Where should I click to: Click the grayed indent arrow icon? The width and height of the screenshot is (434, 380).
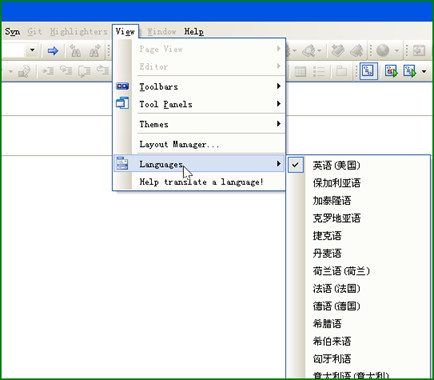pos(47,71)
